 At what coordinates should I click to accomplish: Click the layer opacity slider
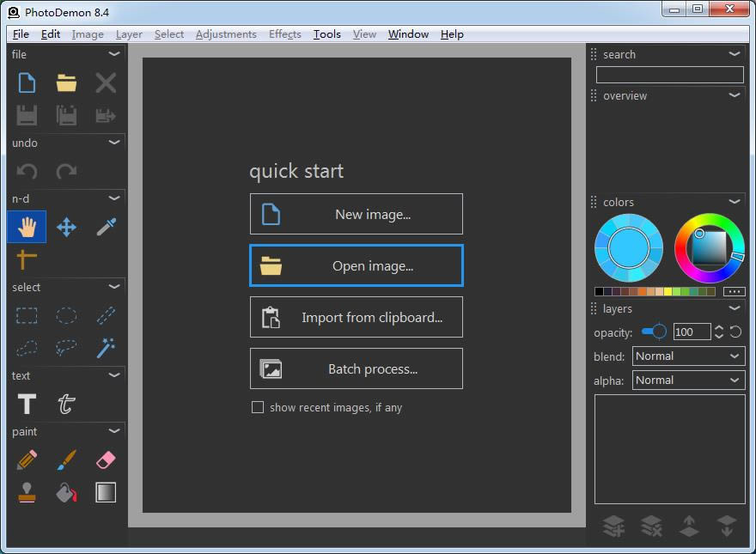(654, 332)
